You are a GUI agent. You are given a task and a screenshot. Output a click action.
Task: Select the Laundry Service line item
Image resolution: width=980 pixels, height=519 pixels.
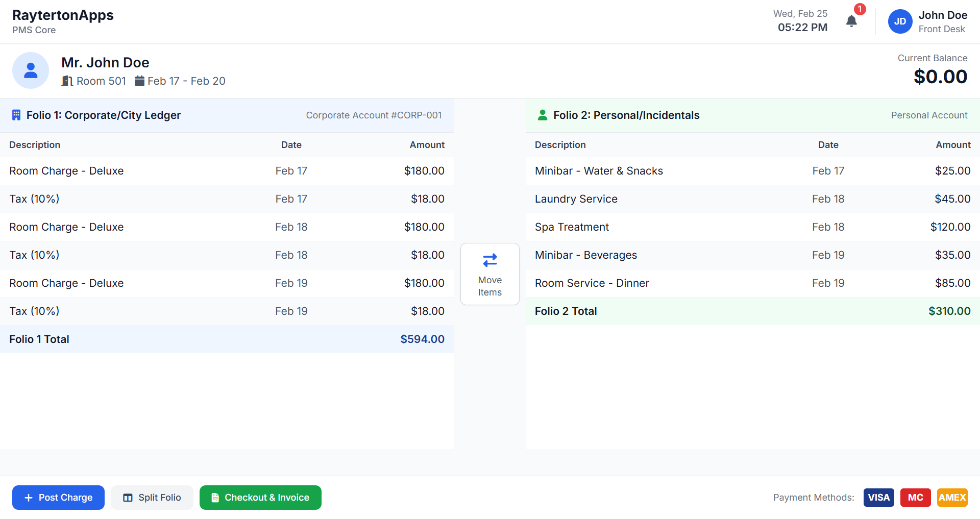[752, 199]
